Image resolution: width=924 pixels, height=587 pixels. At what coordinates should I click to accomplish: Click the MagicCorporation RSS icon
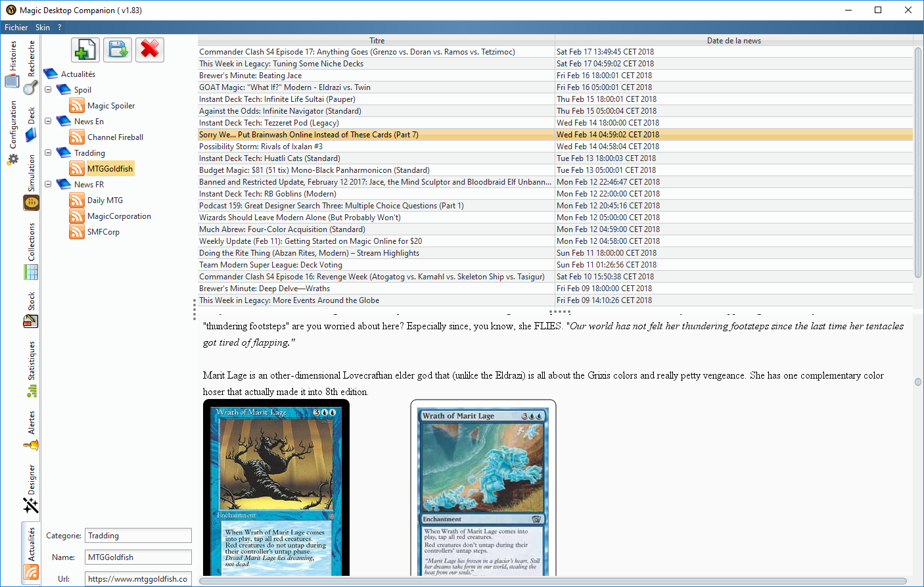(x=77, y=216)
